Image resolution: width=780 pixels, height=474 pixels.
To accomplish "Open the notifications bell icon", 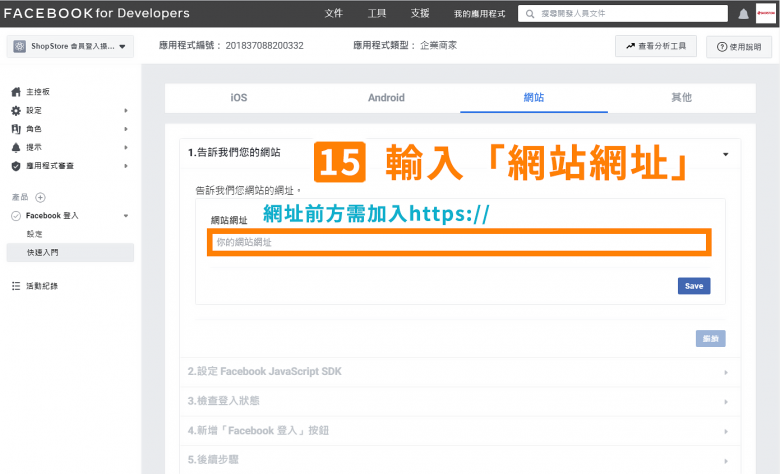I will point(743,14).
